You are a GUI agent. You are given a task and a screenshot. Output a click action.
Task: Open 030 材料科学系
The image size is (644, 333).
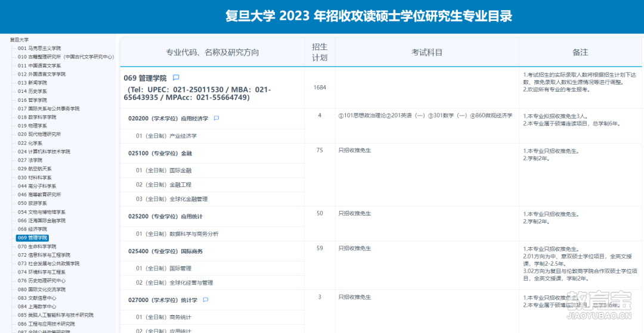tap(35, 178)
